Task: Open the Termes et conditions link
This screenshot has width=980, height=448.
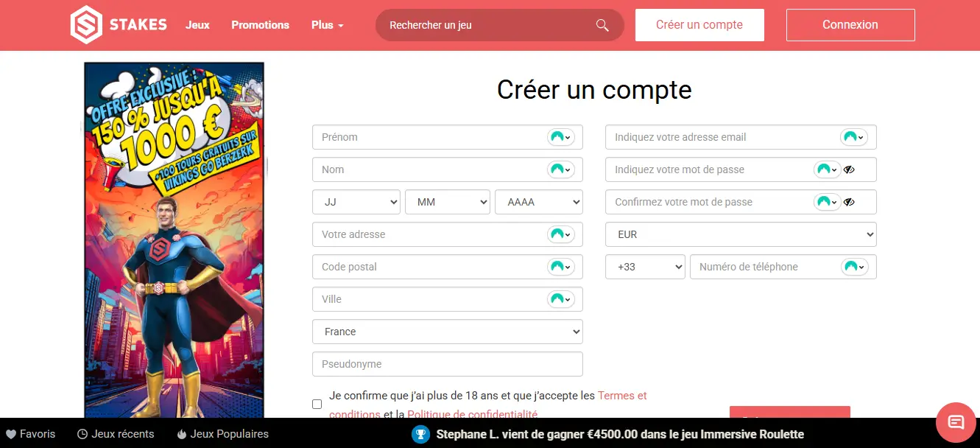Action: point(622,396)
